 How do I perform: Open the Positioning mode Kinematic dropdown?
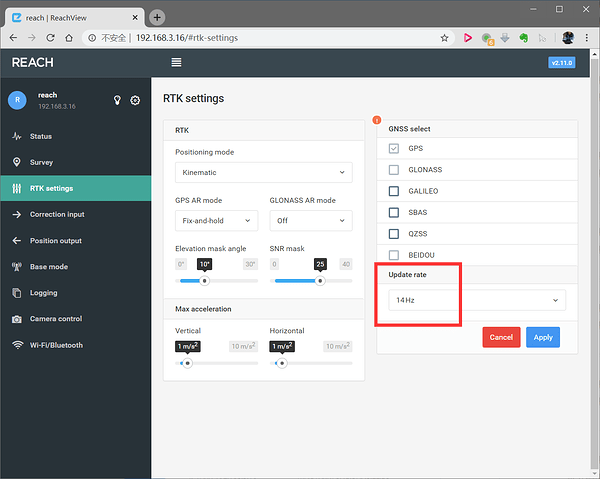[264, 172]
